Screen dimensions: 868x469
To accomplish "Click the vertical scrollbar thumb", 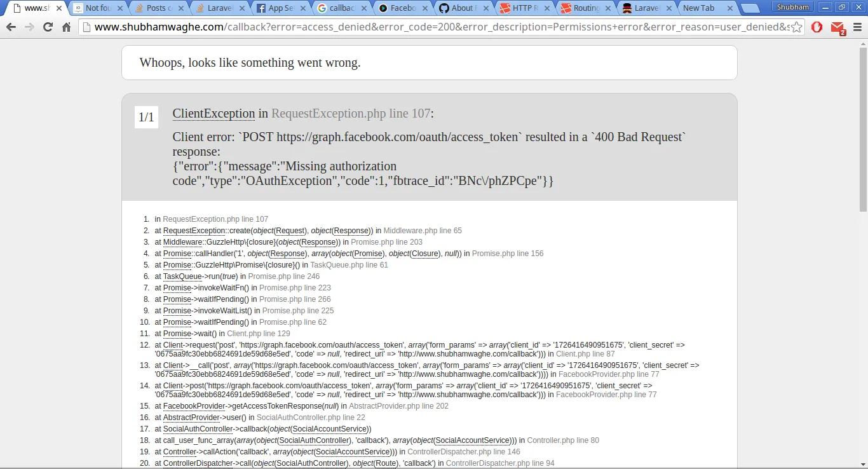I will (x=863, y=130).
